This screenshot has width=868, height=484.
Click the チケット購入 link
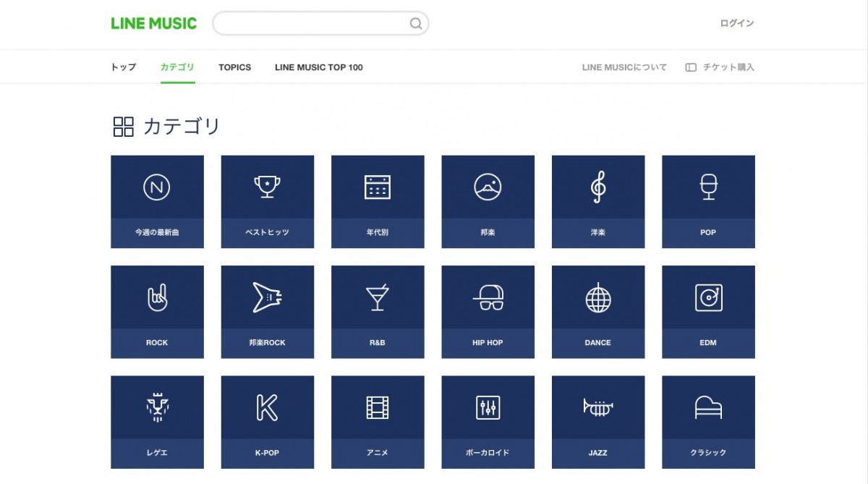point(728,67)
